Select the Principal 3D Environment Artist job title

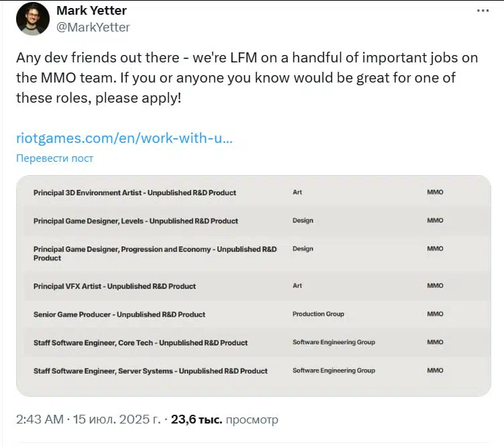point(135,193)
